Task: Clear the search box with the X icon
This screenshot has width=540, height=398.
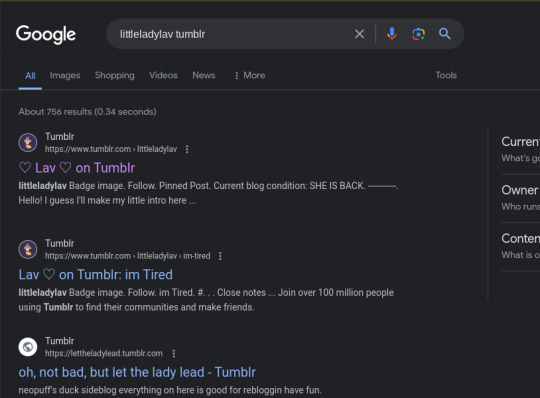Action: pos(359,34)
